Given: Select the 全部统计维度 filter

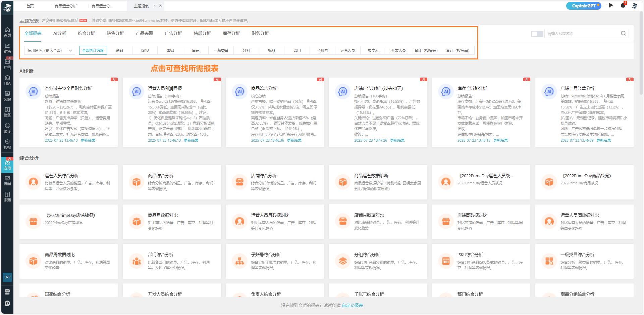Looking at the screenshot, I should click(93, 50).
